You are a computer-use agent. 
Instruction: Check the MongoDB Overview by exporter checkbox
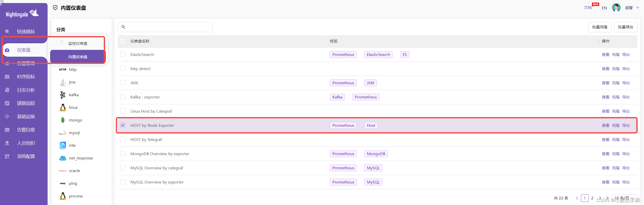pos(123,153)
